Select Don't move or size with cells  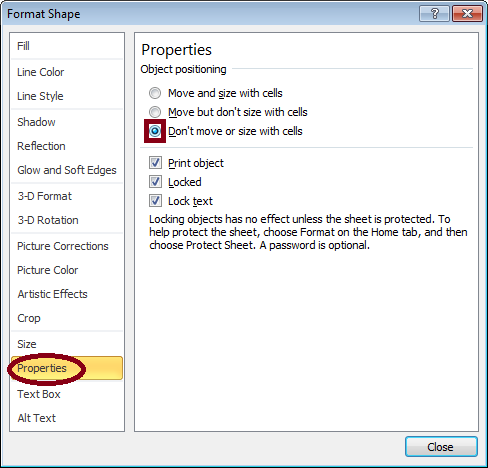click(x=155, y=131)
